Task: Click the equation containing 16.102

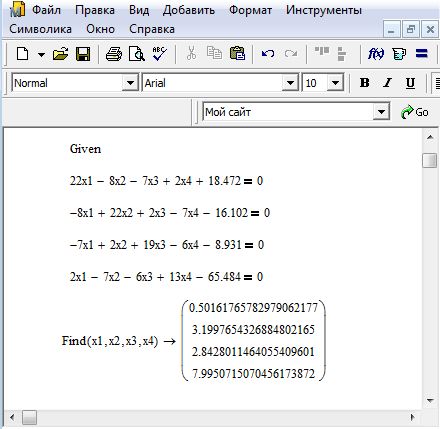Action: tap(170, 213)
